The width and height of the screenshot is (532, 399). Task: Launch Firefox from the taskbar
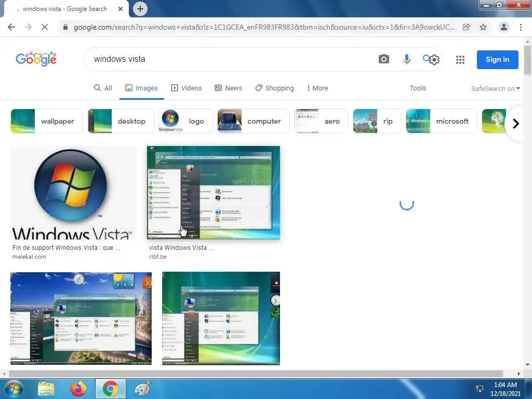tap(78, 389)
